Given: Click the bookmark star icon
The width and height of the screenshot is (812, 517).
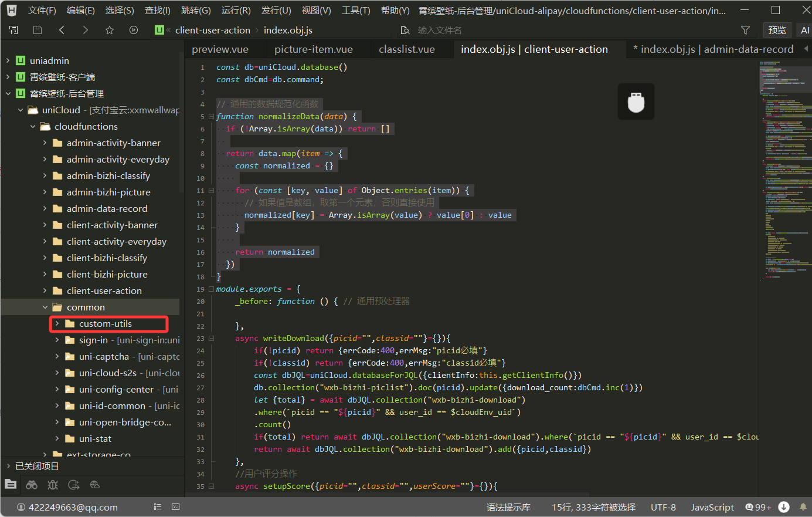Looking at the screenshot, I should (110, 30).
